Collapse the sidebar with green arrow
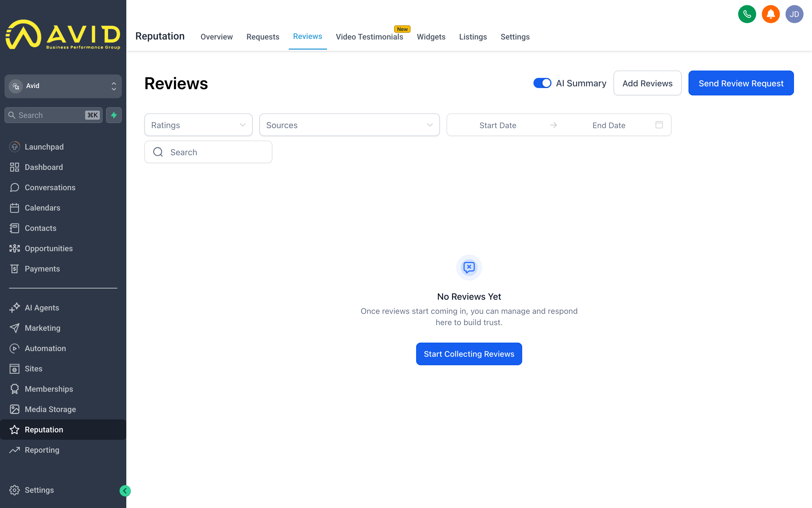Image resolution: width=812 pixels, height=508 pixels. click(x=125, y=491)
